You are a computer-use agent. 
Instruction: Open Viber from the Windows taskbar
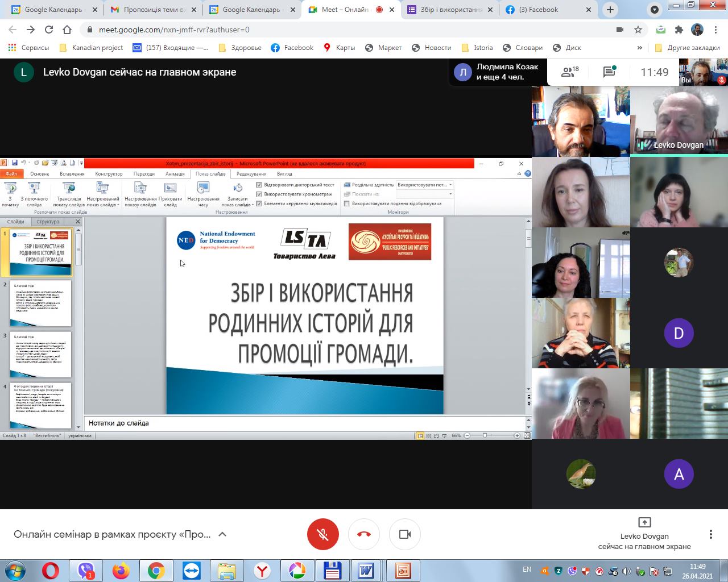86,570
